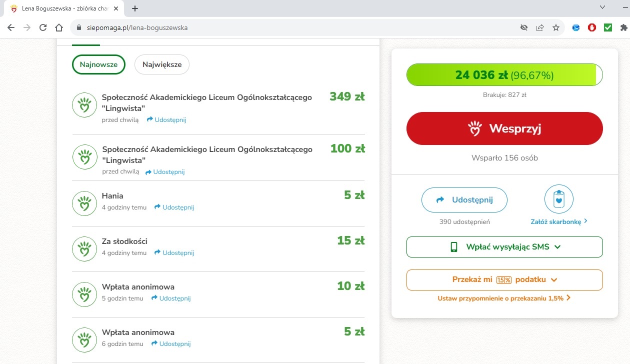Viewport: 630px width, 364px height.
Task: Click the donor name Hania
Action: pos(112,196)
